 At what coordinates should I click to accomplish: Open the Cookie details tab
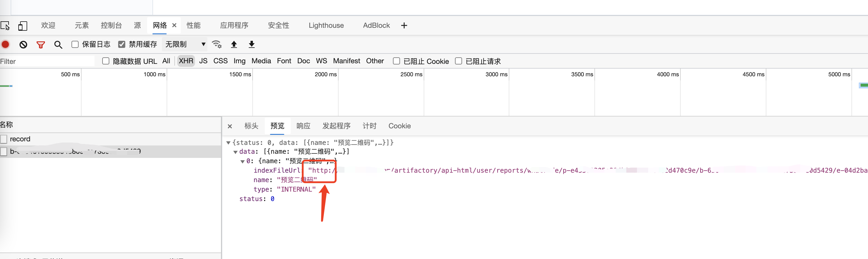(400, 126)
